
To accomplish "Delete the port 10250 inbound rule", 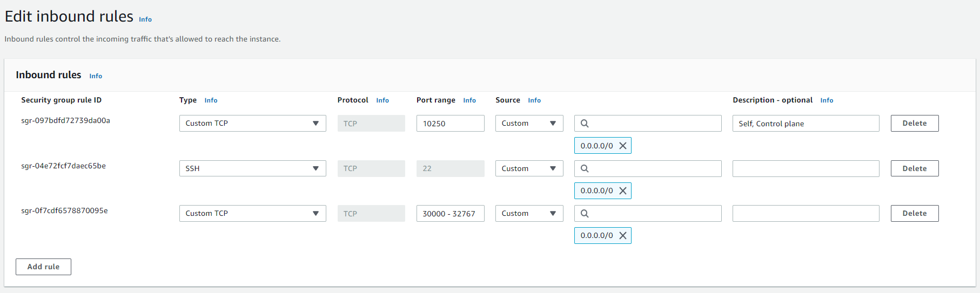I will (x=914, y=124).
